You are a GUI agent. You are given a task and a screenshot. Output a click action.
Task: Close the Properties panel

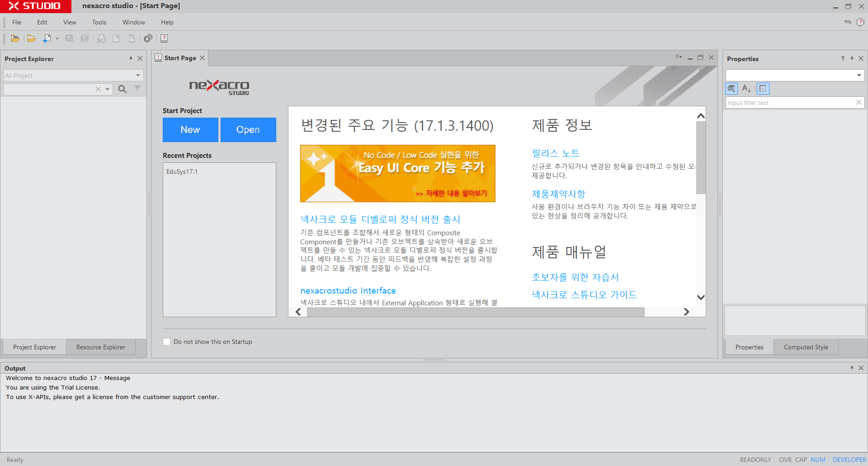tap(861, 58)
